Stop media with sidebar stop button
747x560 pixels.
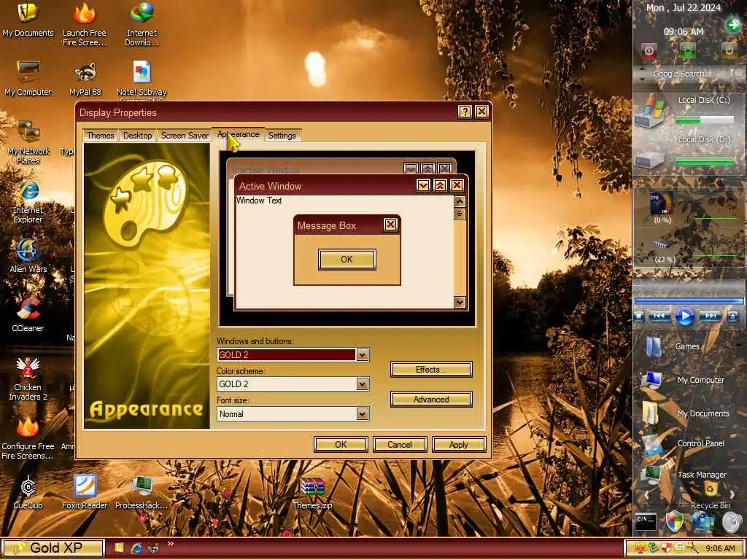tap(639, 316)
